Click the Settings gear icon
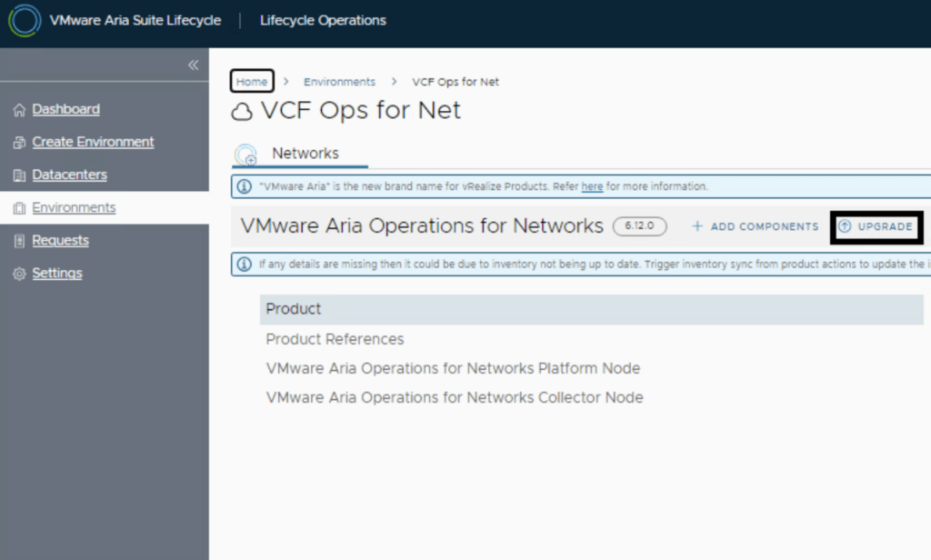This screenshot has width=931, height=560. click(x=19, y=274)
